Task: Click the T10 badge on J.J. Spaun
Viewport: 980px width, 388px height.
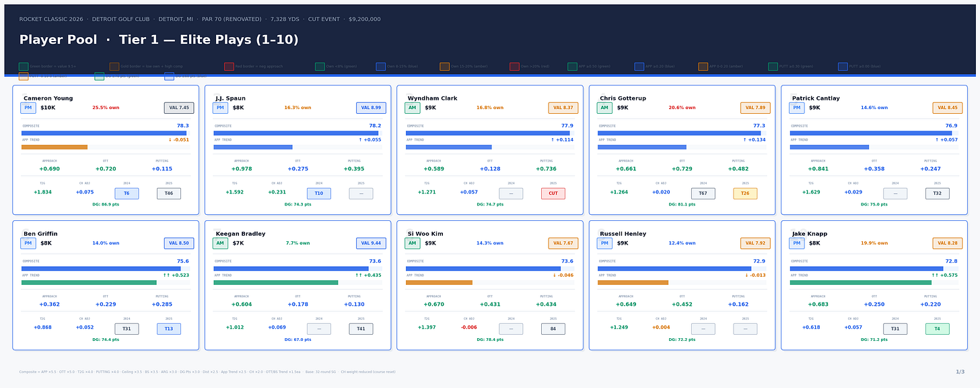Action: point(319,193)
